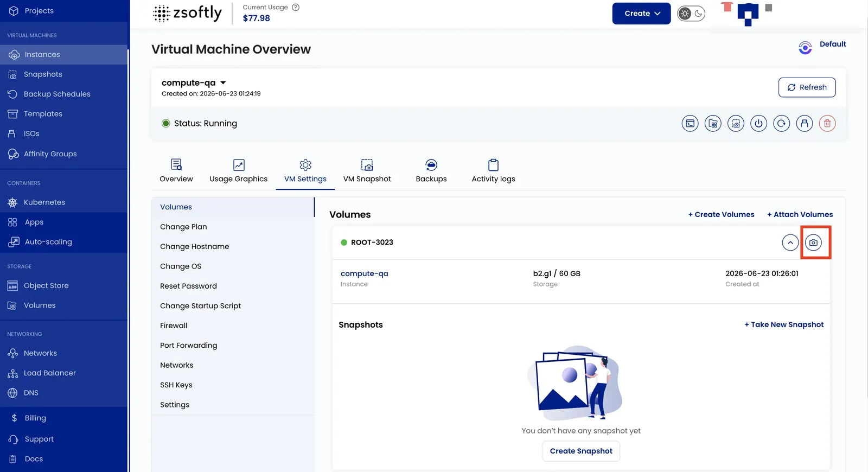Open the VM console terminal icon
The width and height of the screenshot is (868, 472).
[x=690, y=124]
